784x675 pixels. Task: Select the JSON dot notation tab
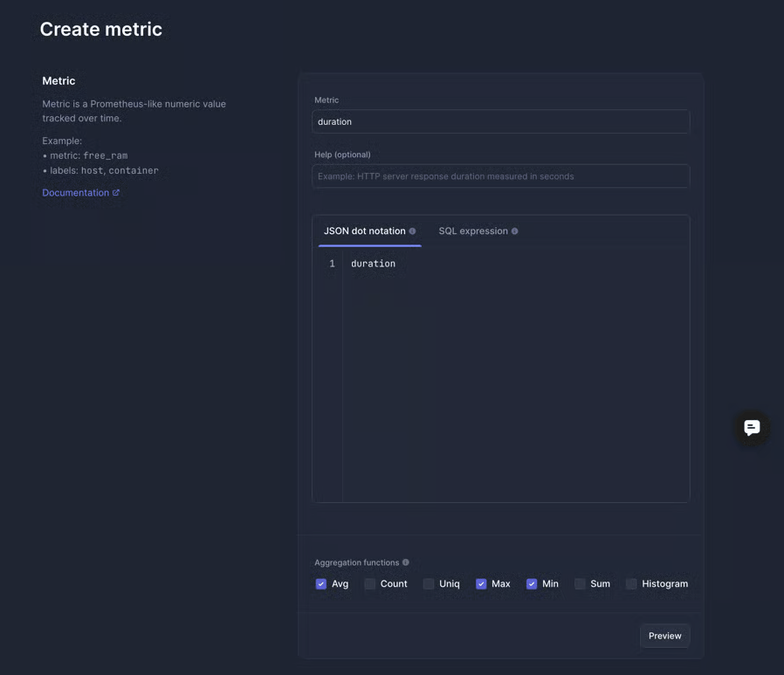tap(369, 231)
